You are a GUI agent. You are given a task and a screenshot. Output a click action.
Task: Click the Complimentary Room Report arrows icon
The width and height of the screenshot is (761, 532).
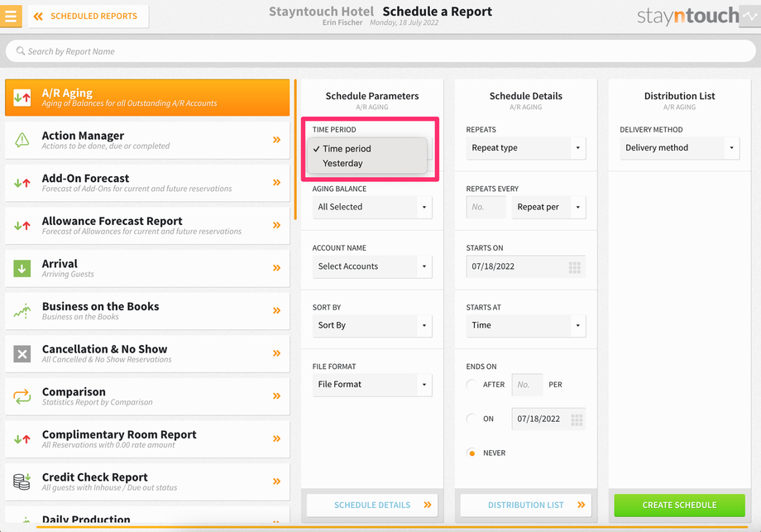(22, 439)
